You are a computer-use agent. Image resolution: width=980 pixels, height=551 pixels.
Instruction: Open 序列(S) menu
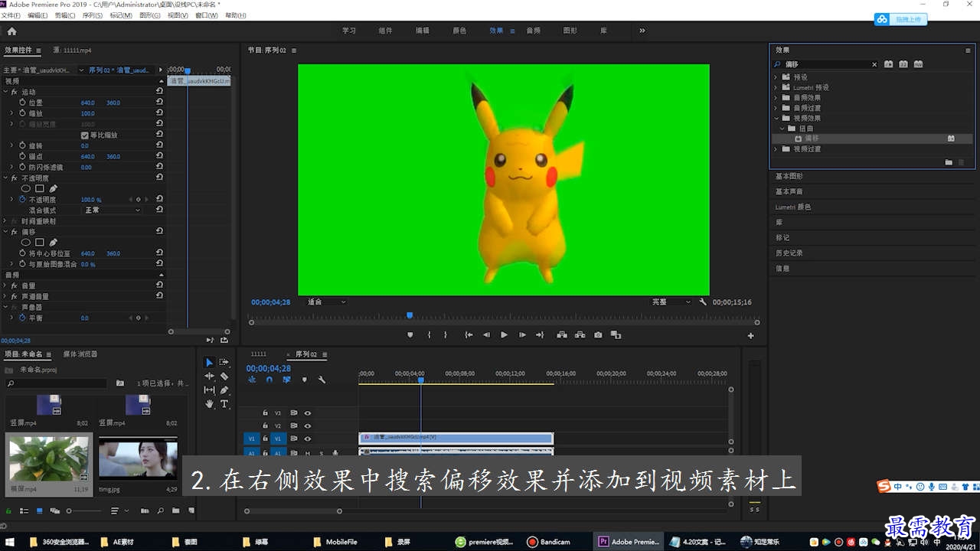92,15
